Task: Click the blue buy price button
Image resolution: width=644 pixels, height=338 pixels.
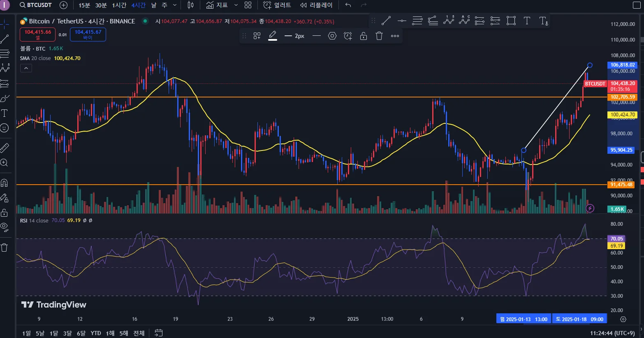Action: click(x=88, y=35)
